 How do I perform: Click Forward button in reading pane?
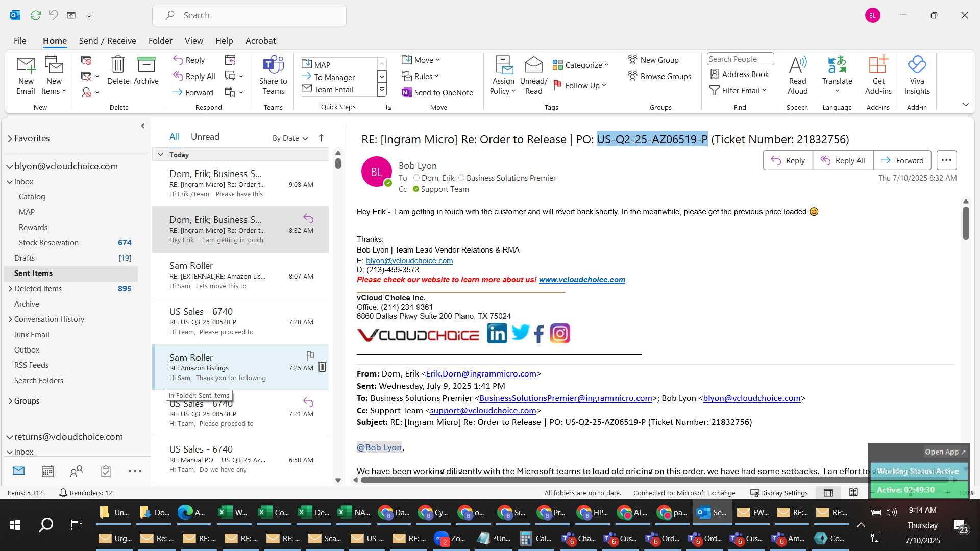click(902, 160)
